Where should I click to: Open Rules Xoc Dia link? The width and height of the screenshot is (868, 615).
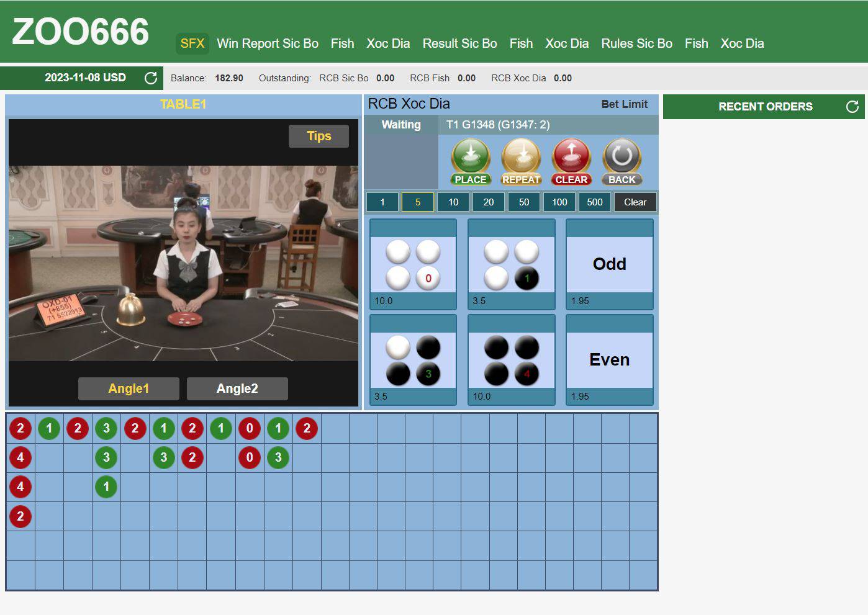742,43
